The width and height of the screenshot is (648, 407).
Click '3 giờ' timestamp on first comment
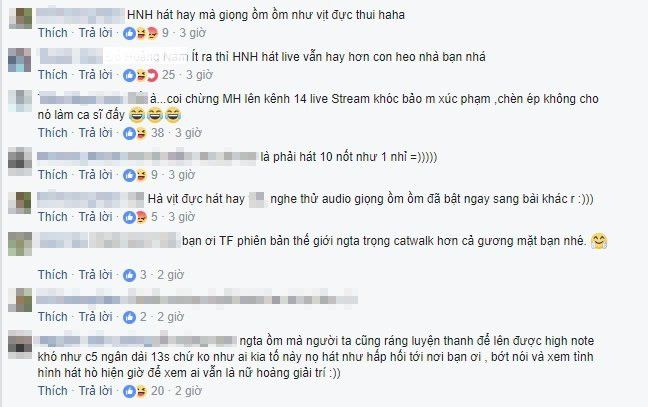click(192, 33)
